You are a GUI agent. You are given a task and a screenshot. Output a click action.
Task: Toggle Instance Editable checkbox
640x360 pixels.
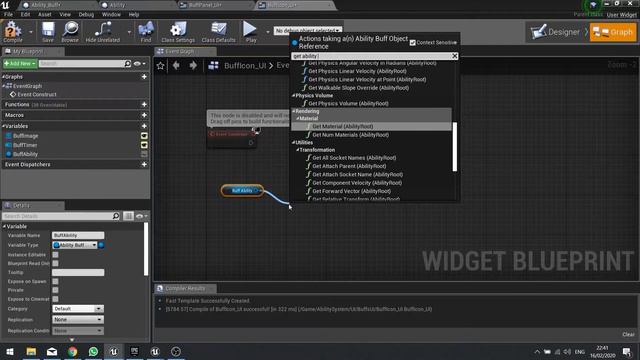pos(56,255)
